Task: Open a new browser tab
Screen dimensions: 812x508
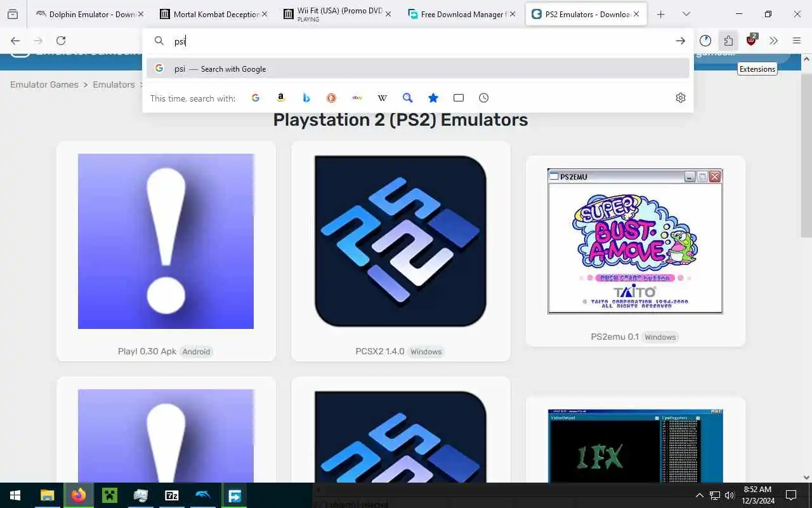Action: (x=660, y=14)
